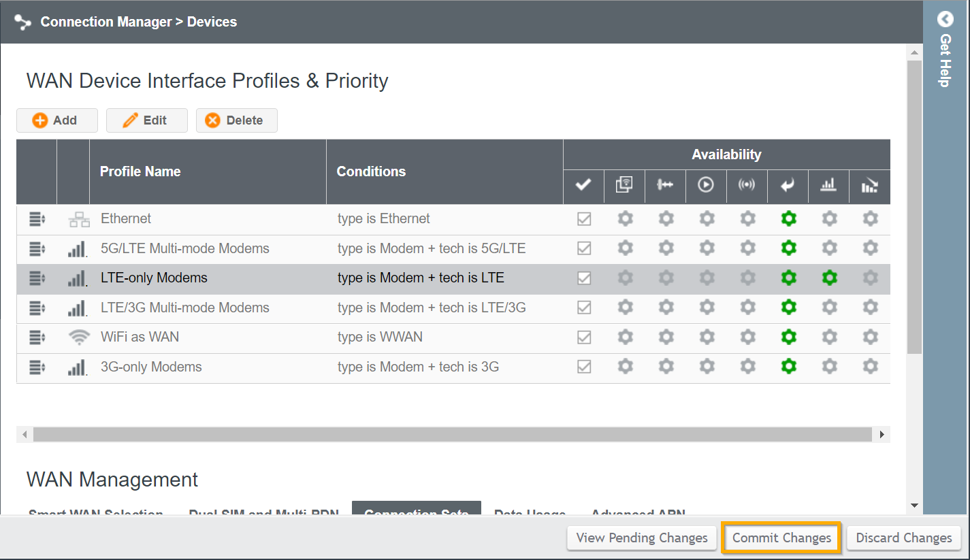Click the return-arrow availability column header icon
Screen dimensions: 970x560
pyautogui.click(x=788, y=185)
